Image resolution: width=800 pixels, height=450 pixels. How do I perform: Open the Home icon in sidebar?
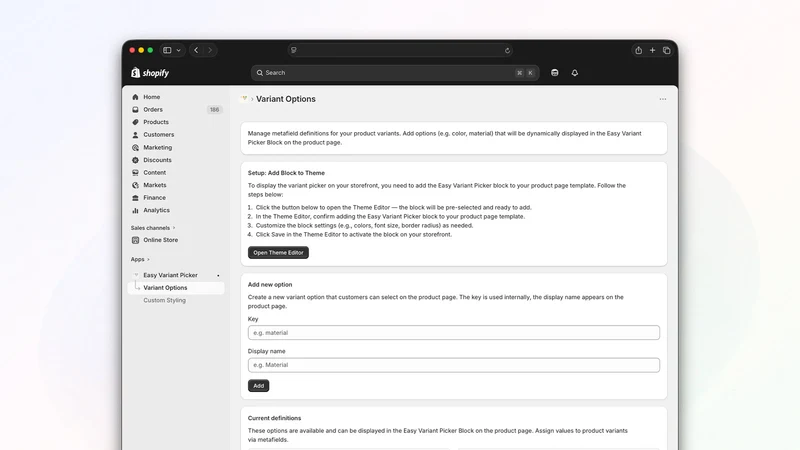click(135, 97)
